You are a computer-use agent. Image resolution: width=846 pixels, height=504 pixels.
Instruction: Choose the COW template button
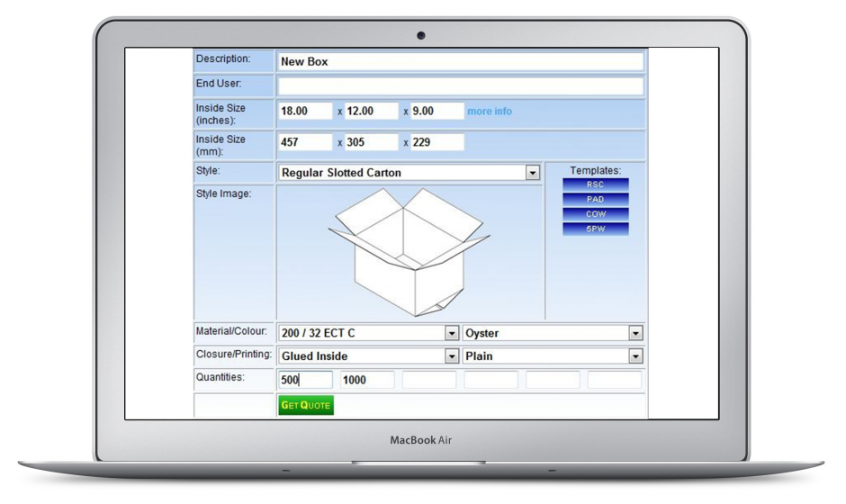coord(595,214)
